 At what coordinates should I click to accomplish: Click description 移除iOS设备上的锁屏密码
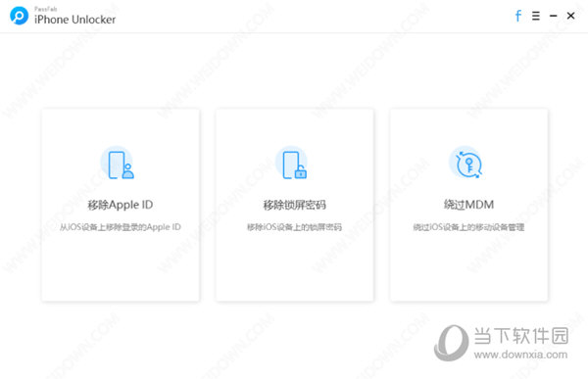click(294, 227)
